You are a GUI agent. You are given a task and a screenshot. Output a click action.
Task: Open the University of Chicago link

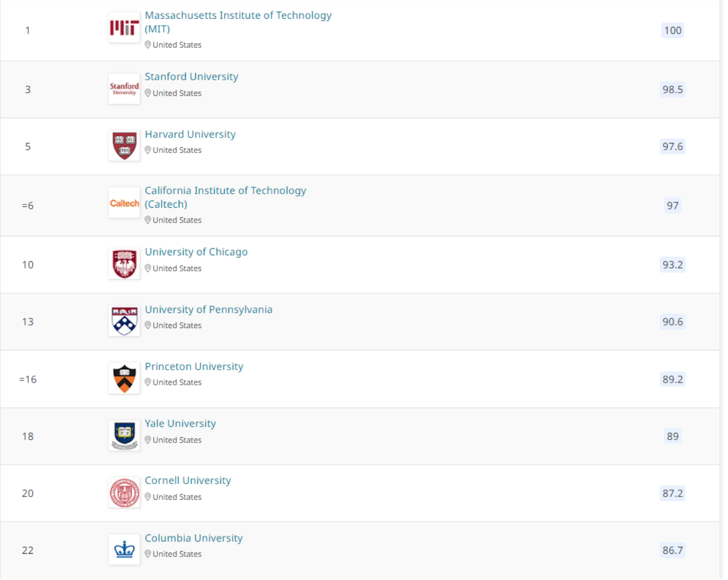tap(196, 252)
